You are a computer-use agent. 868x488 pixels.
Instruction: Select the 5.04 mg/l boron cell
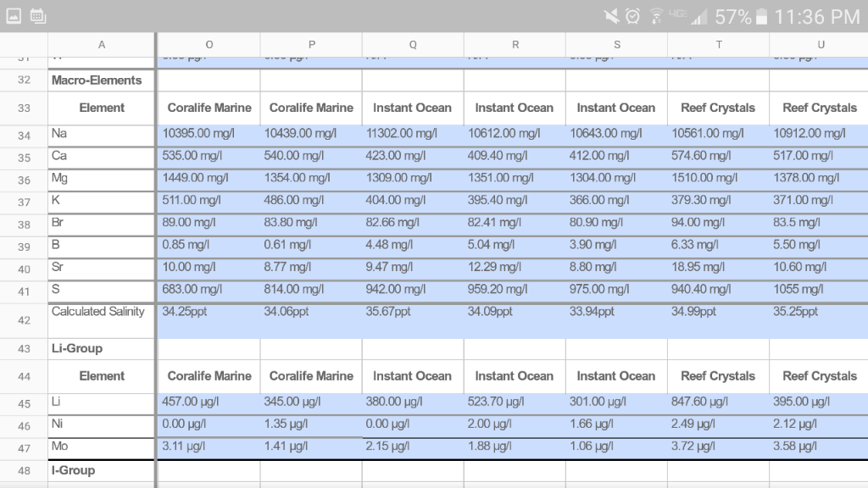[x=515, y=247]
